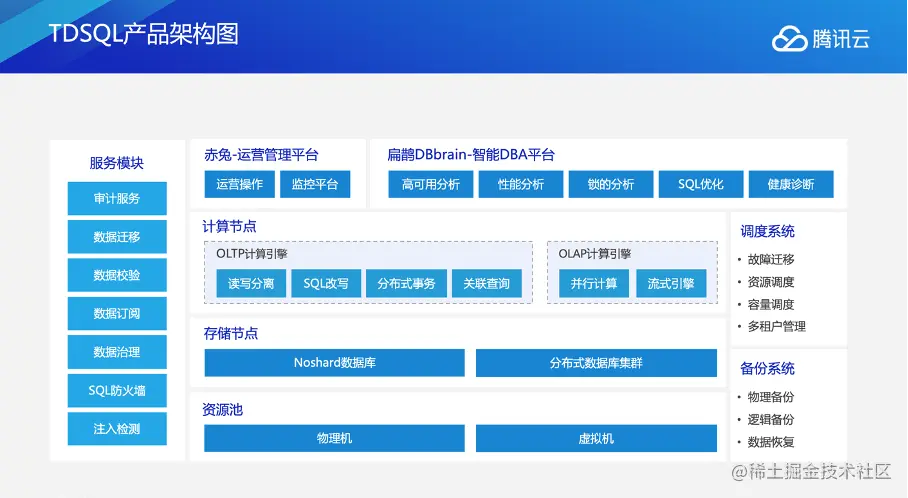Click the 服务模块 heading
This screenshot has width=908, height=498.
click(116, 163)
